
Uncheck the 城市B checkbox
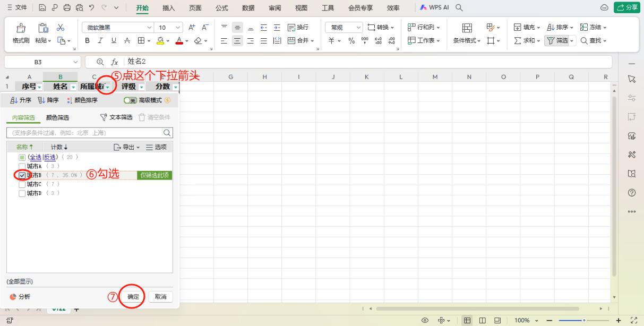[22, 175]
